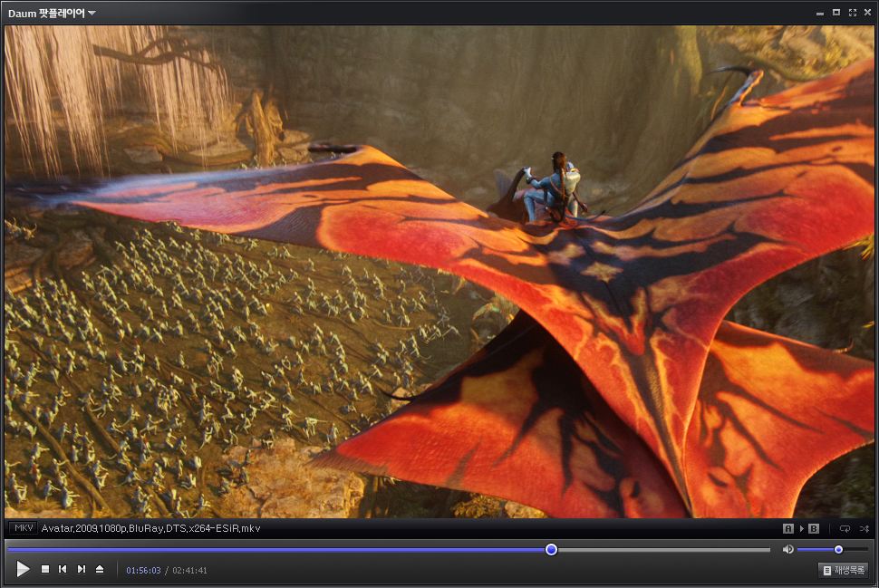Image resolution: width=879 pixels, height=588 pixels.
Task: Stop video playback
Action: point(45,569)
